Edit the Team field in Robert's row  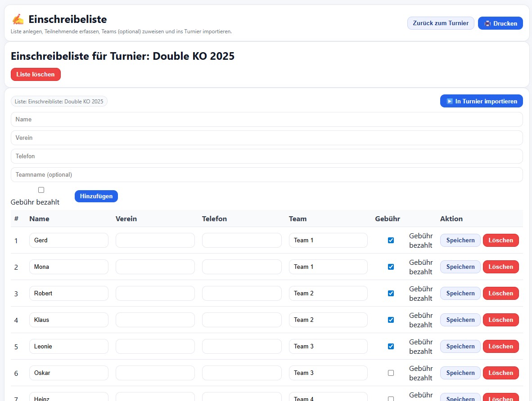tap(328, 294)
